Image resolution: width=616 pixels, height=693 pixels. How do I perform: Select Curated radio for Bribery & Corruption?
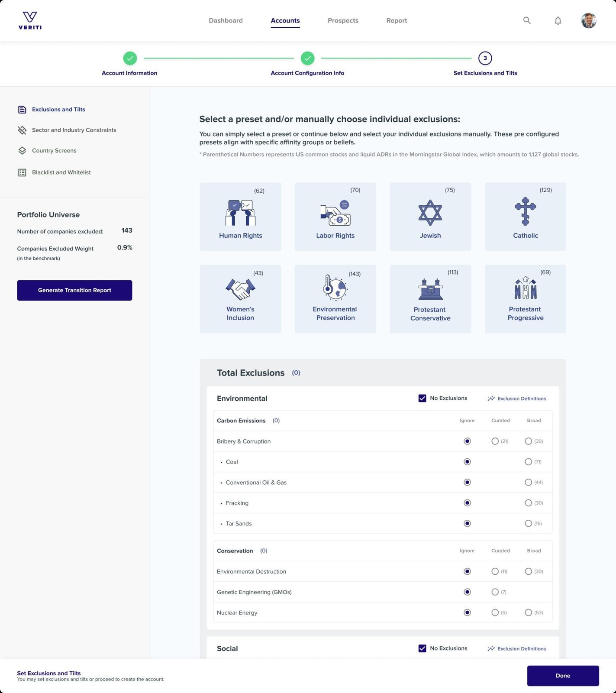[x=495, y=441]
